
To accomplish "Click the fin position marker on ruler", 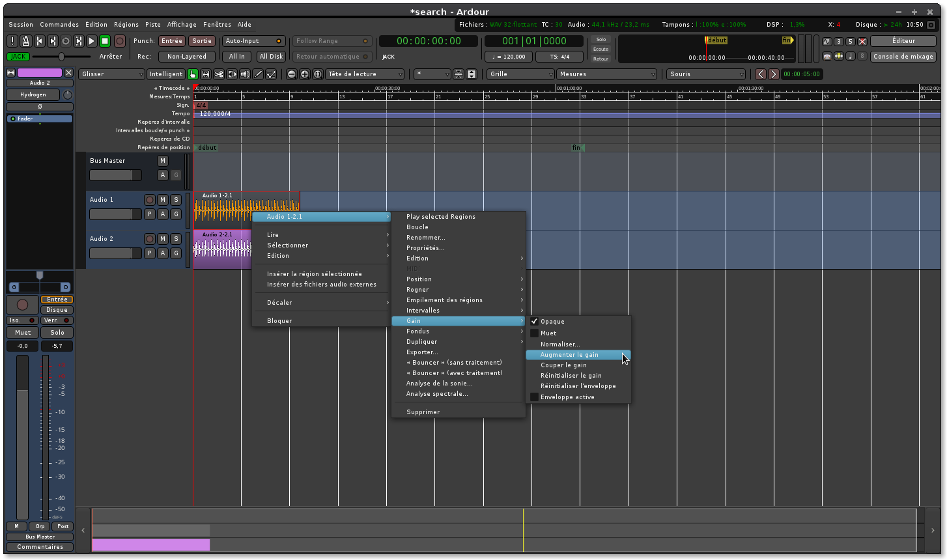I will [x=576, y=148].
